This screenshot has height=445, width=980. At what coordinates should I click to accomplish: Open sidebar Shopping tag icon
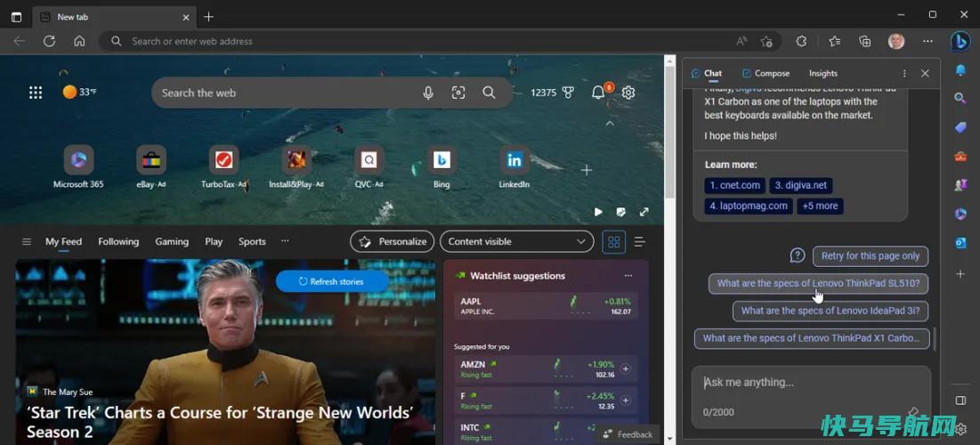[x=960, y=127]
